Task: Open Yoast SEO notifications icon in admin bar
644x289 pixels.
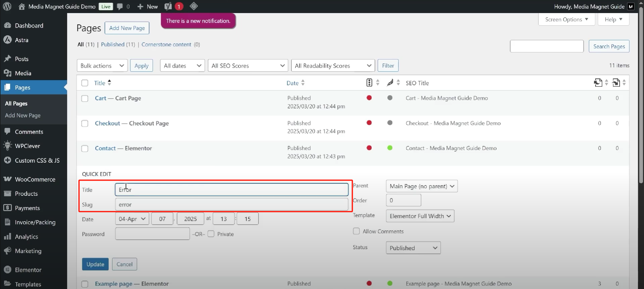Action: pos(168,6)
